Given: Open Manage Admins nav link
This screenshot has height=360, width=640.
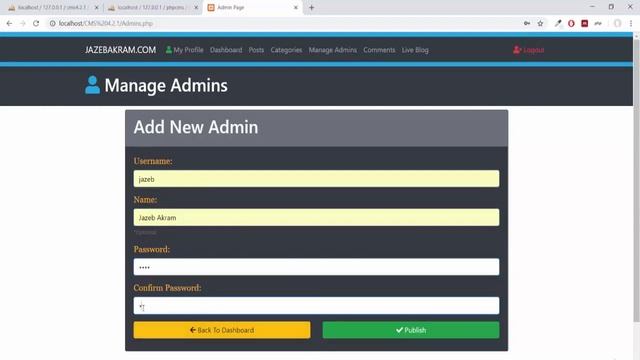Looking at the screenshot, I should (x=333, y=50).
